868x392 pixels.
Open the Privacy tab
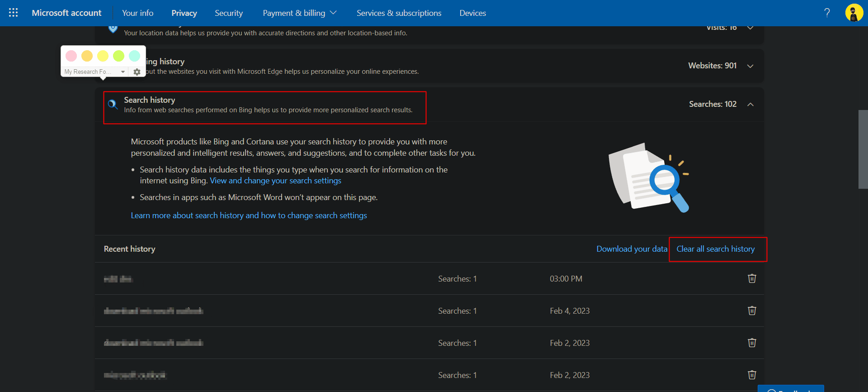[184, 13]
